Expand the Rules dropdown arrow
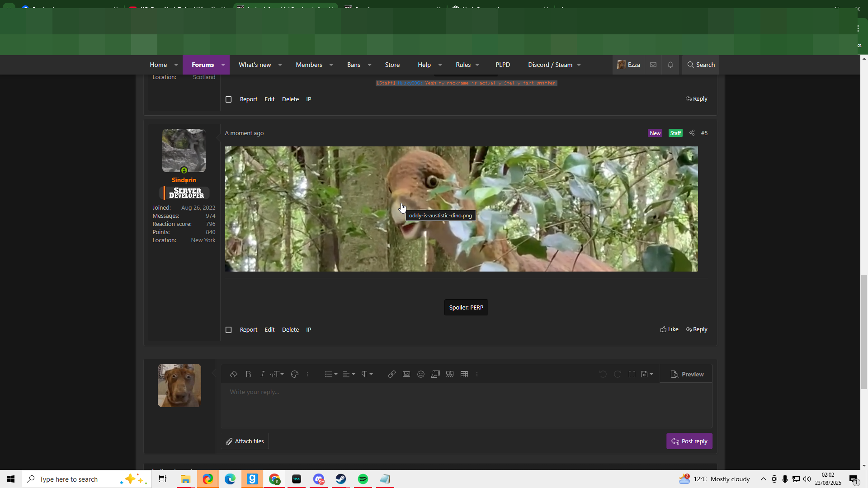Viewport: 868px width, 488px height. tap(477, 65)
